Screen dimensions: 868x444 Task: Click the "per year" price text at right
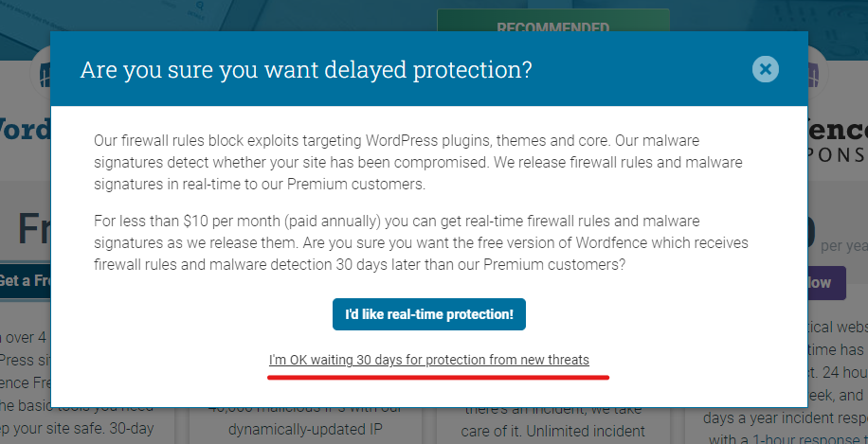(x=844, y=246)
